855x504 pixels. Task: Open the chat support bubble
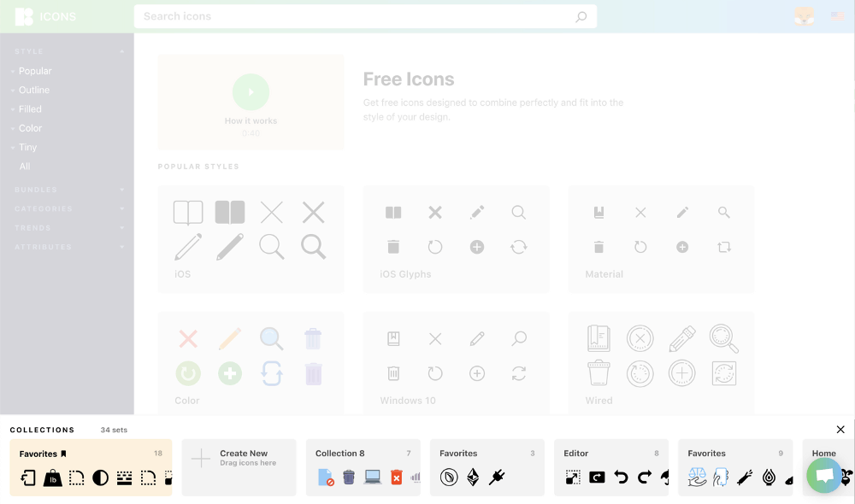(x=824, y=475)
